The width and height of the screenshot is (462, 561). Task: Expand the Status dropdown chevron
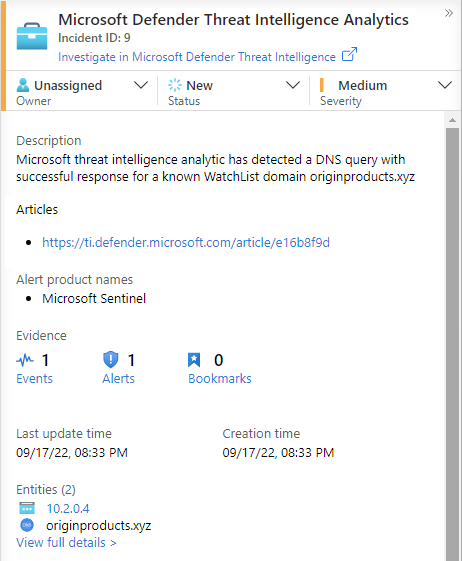click(293, 85)
